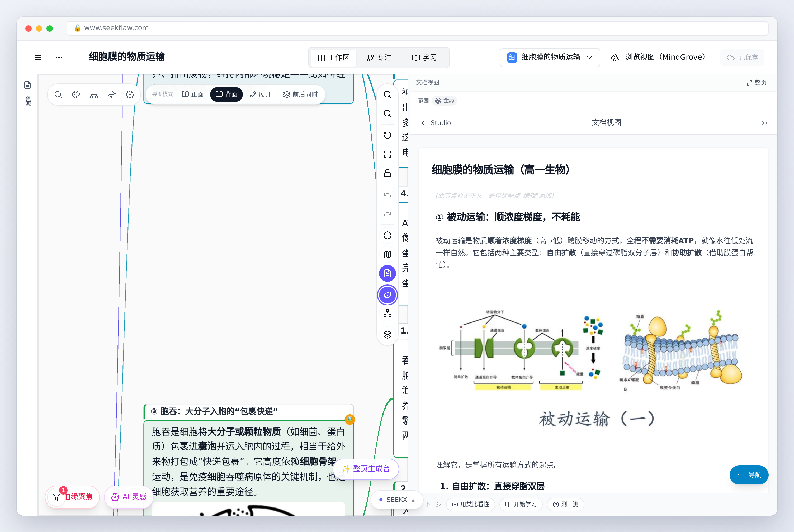The height and width of the screenshot is (532, 794).
Task: Open the hamburger menu icon
Action: tap(38, 57)
